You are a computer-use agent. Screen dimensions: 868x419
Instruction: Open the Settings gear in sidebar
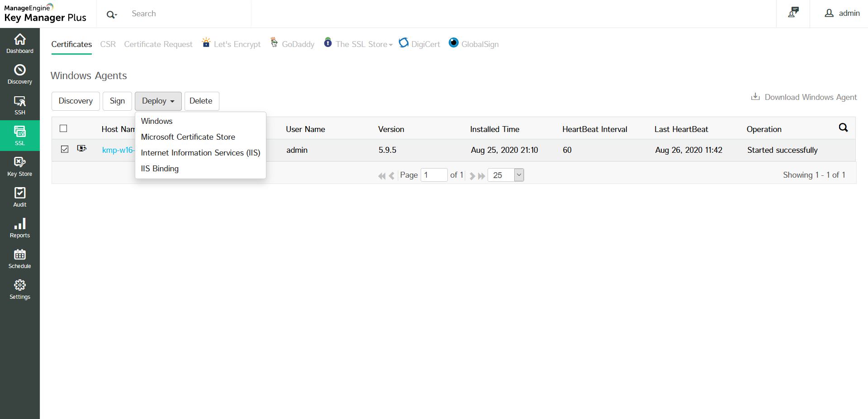(x=20, y=289)
